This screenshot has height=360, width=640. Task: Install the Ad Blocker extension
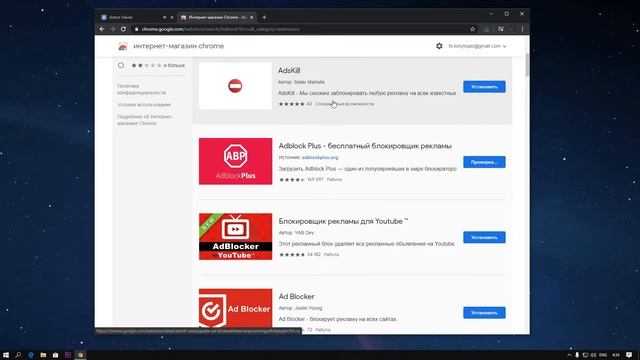(484, 313)
